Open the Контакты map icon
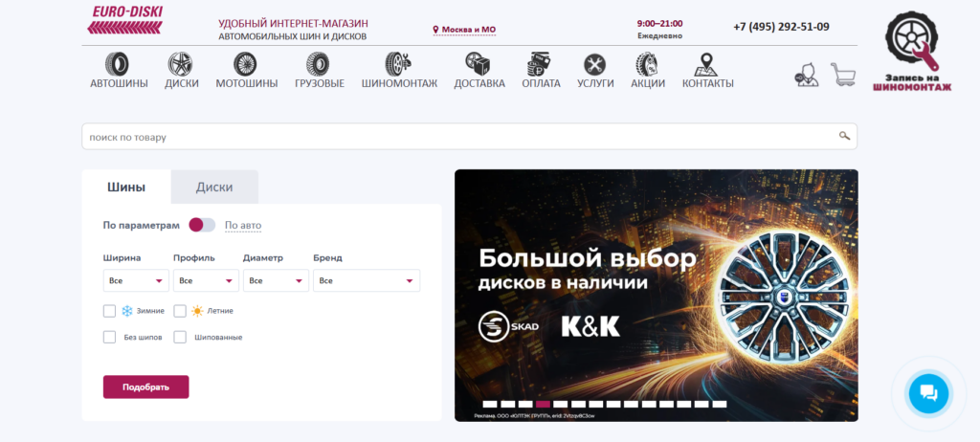 [707, 64]
